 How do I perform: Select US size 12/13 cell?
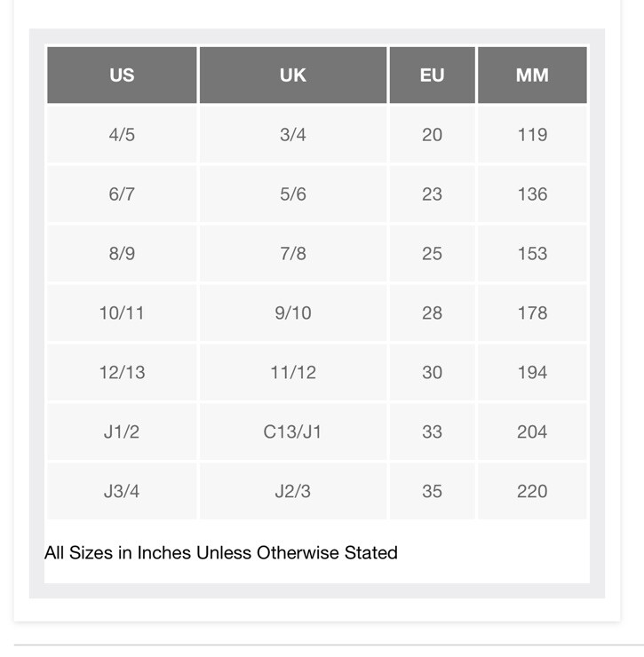[122, 373]
